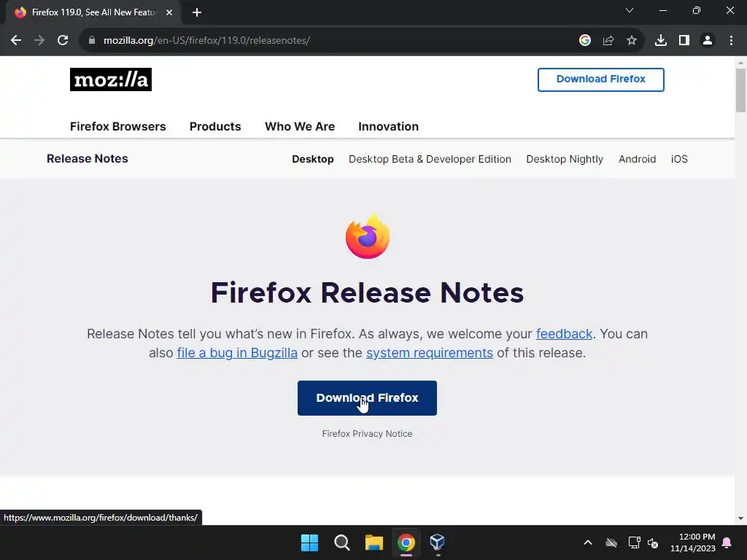Open the tab search chevron
This screenshot has height=560, width=747.
coord(630,10)
